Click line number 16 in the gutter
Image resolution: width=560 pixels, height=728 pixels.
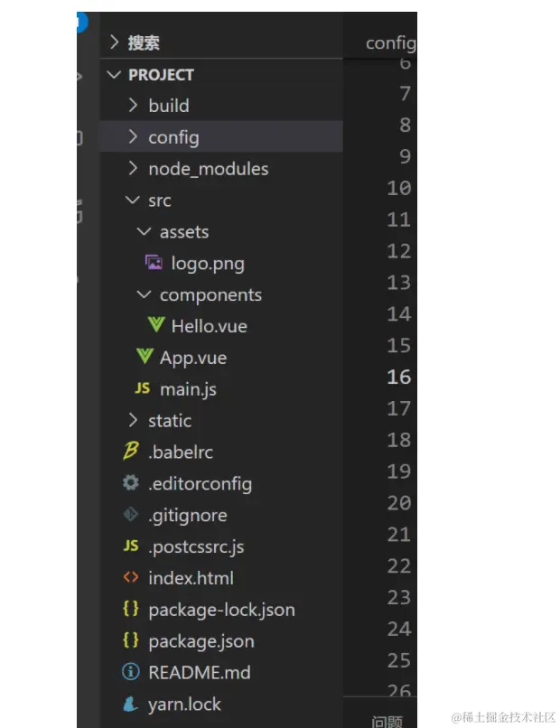click(398, 377)
